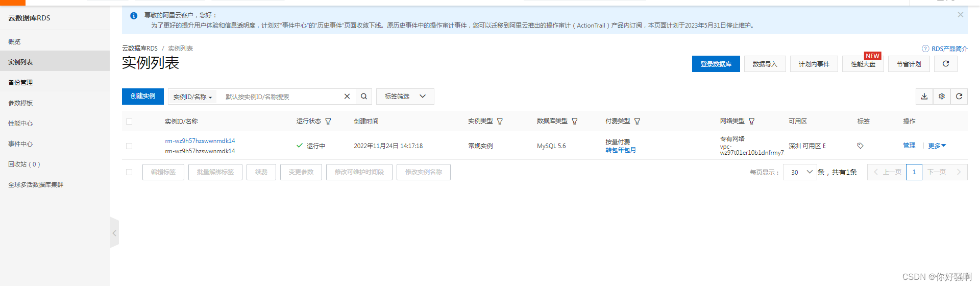Screen dimensions: 980x286
Task: Click the 常规实例 cell
Action: (x=480, y=146)
